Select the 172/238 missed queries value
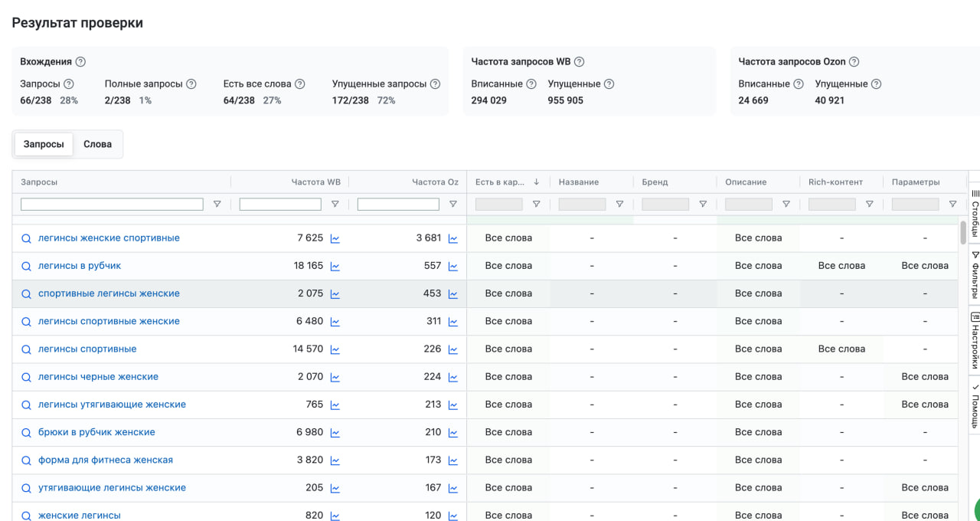 coord(351,100)
